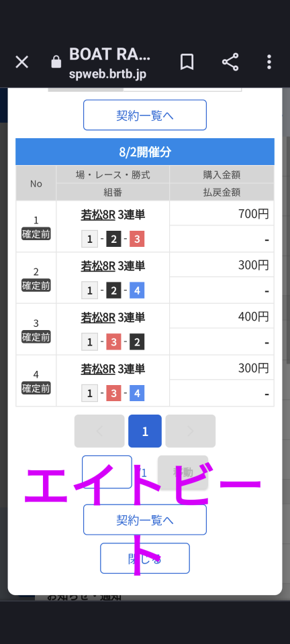
Task: Select page 1 in pagination
Action: point(145,431)
